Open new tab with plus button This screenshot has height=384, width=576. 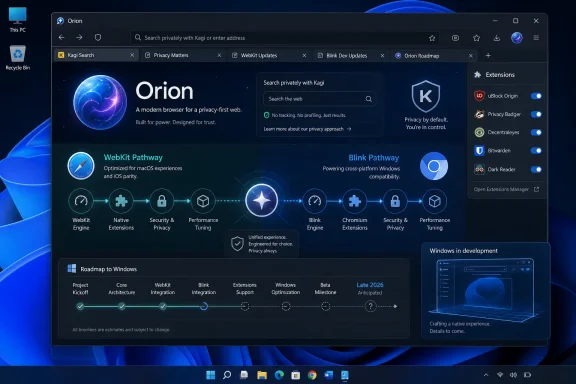488,55
